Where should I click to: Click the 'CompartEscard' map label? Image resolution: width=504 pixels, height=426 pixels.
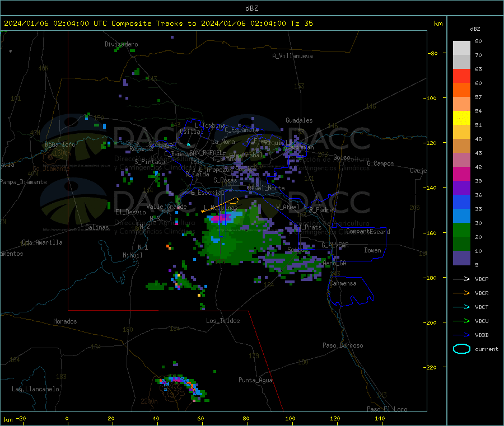pyautogui.click(x=368, y=232)
